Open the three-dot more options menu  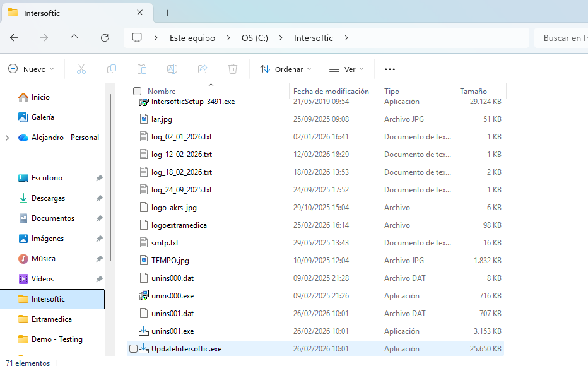389,69
